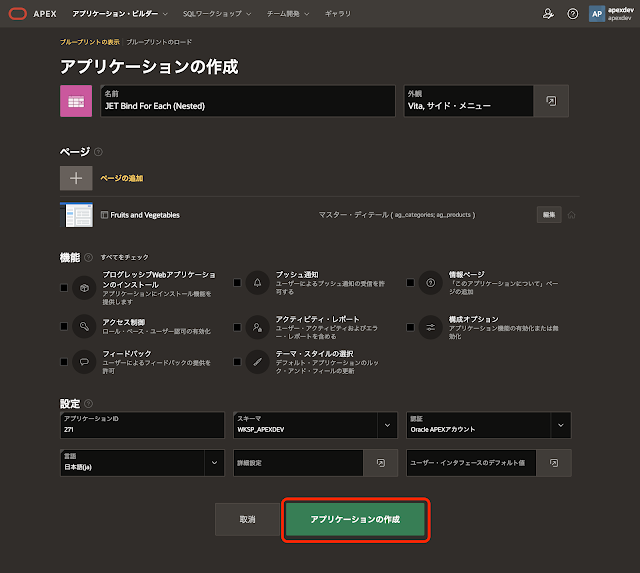
Task: Expand the 認証 dropdown
Action: point(561,425)
